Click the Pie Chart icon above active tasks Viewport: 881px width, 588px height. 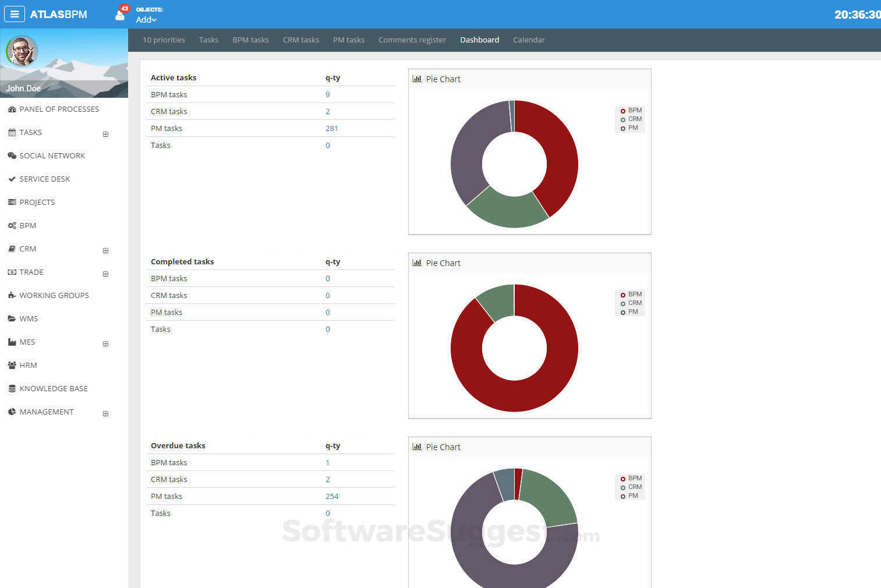click(x=417, y=79)
